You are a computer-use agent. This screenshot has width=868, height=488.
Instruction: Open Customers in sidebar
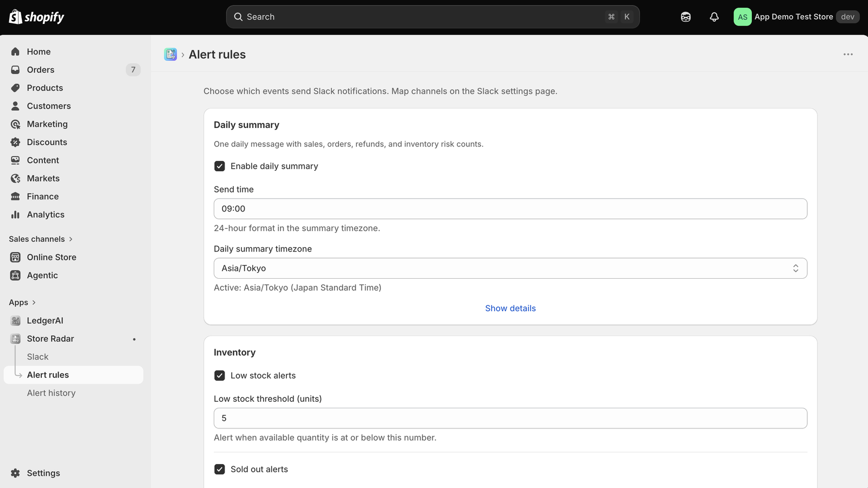(x=49, y=106)
